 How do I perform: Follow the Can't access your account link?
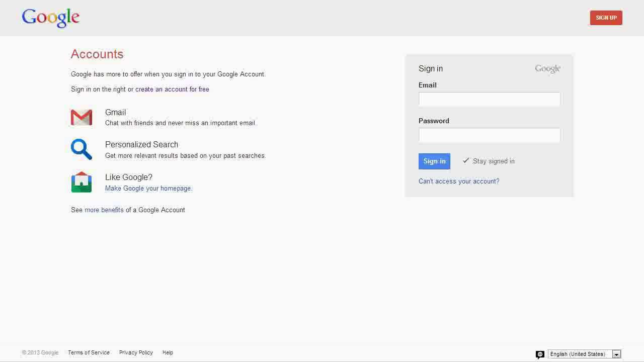tap(459, 182)
